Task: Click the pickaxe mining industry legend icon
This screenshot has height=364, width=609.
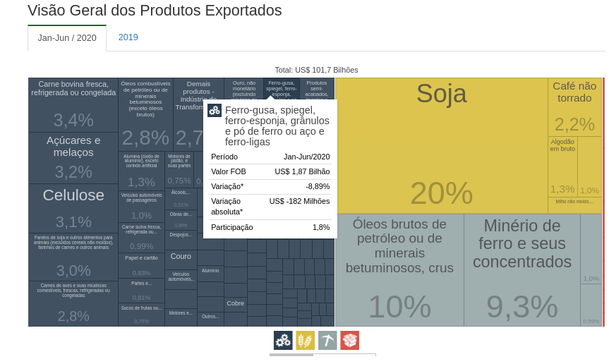Action: coord(327,340)
